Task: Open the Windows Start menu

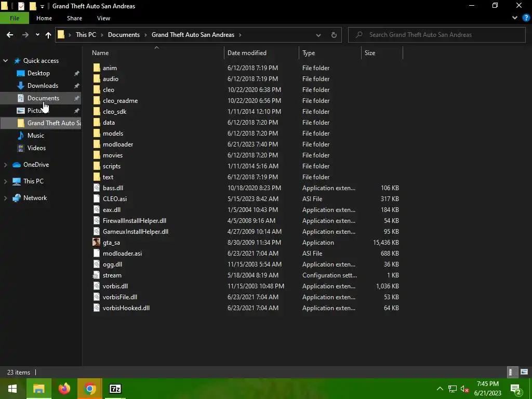Action: [x=12, y=389]
